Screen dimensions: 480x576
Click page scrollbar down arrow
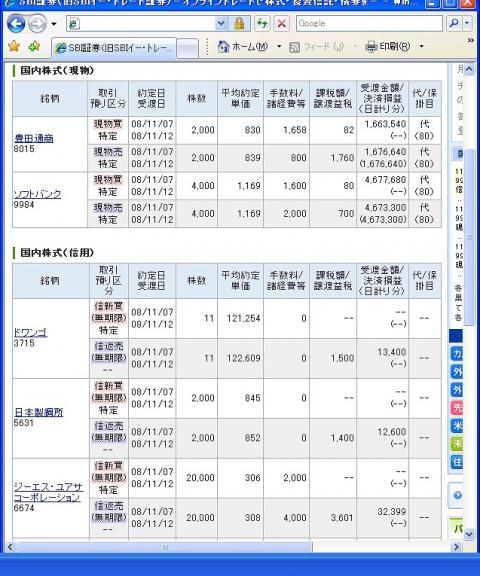(469, 534)
